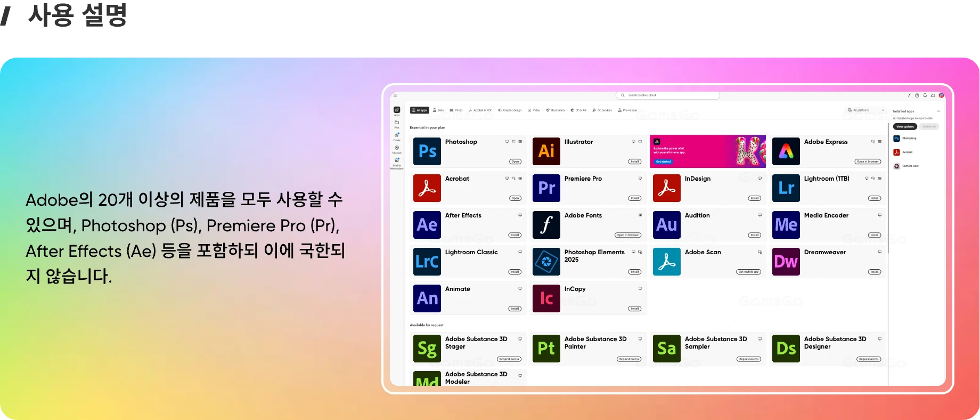980x420 pixels.
Task: Click the Acrobat app tile icon
Action: pos(427,188)
